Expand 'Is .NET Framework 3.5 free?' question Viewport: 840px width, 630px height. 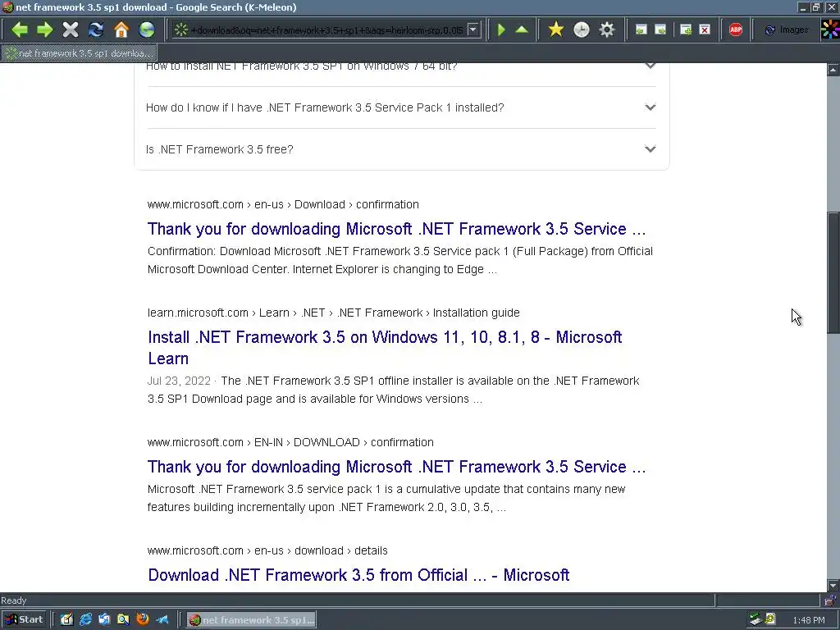(x=400, y=149)
